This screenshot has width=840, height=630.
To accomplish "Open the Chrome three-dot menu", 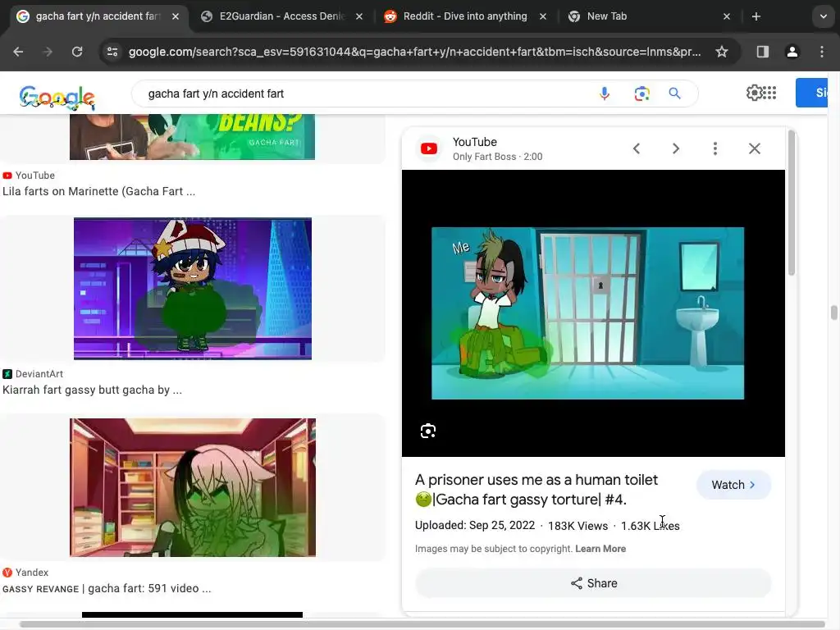I will tap(822, 52).
